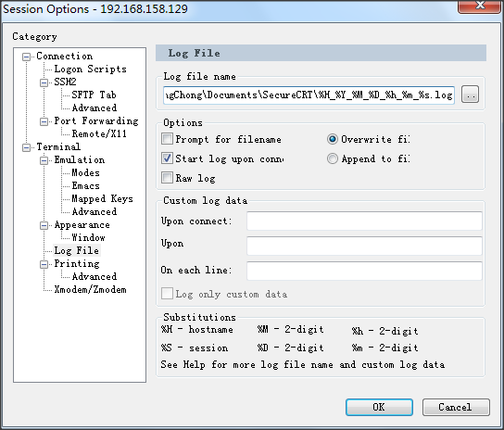Click the Log file name field
Viewport: 504px width, 430px height.
(309, 95)
